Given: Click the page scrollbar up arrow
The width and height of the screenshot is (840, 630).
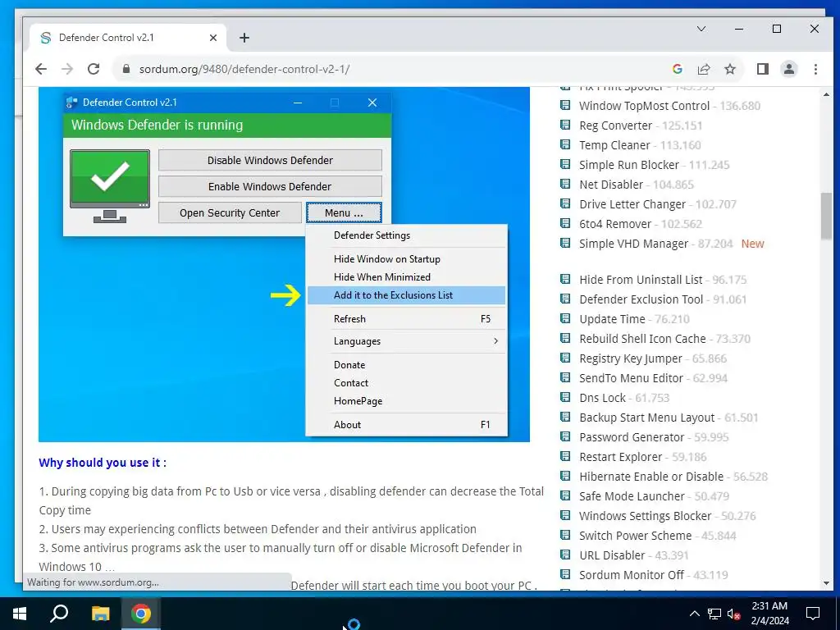Looking at the screenshot, I should click(x=826, y=94).
